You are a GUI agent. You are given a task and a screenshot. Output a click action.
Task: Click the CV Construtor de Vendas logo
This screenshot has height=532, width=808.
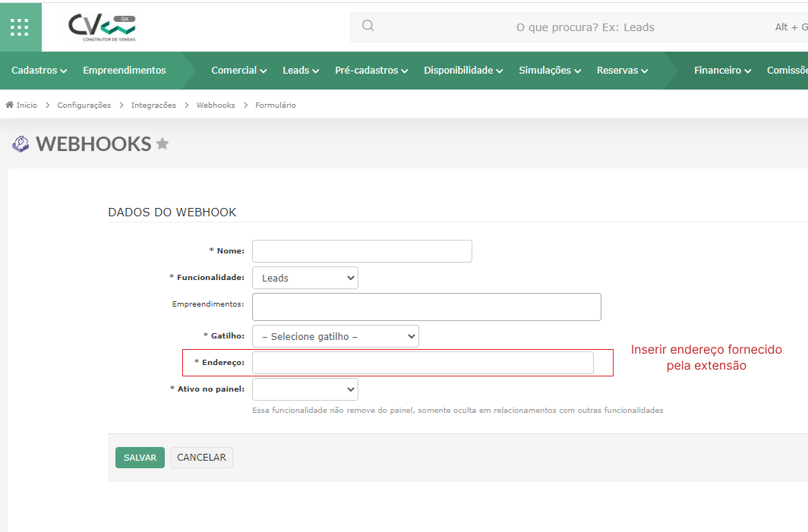coord(102,28)
